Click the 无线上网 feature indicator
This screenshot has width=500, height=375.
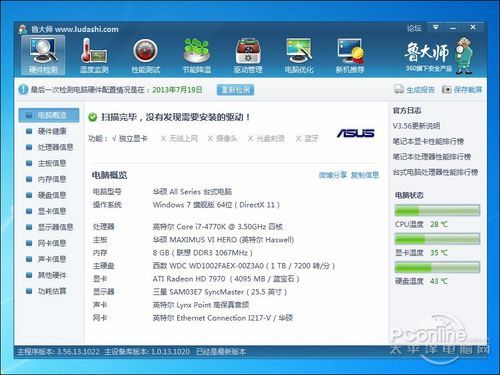click(x=179, y=138)
